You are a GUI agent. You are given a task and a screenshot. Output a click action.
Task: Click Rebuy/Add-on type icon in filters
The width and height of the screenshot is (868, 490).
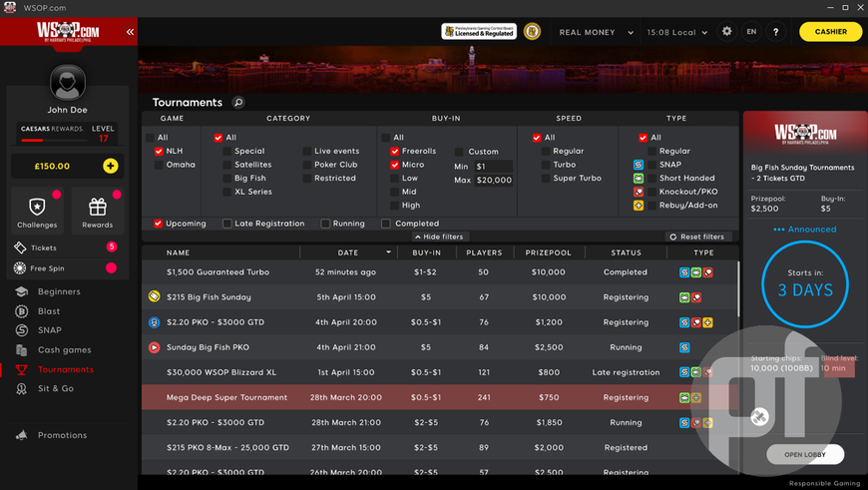(639, 206)
